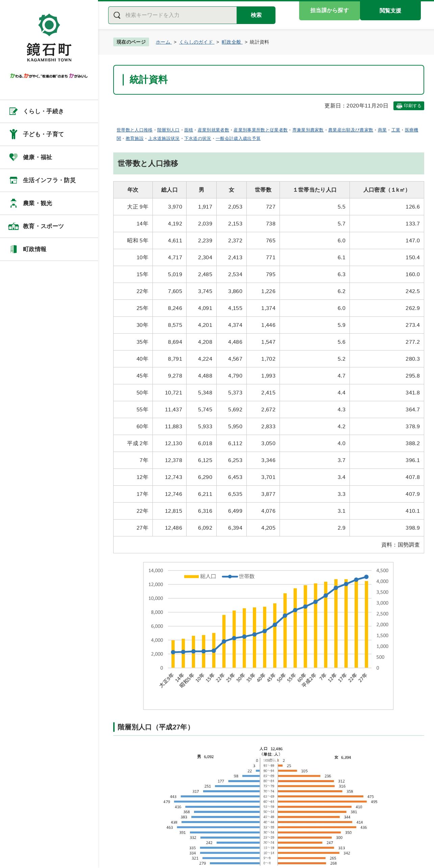The width and height of the screenshot is (434, 868).
Task: Open the 町政情報 menu
Action: [49, 249]
